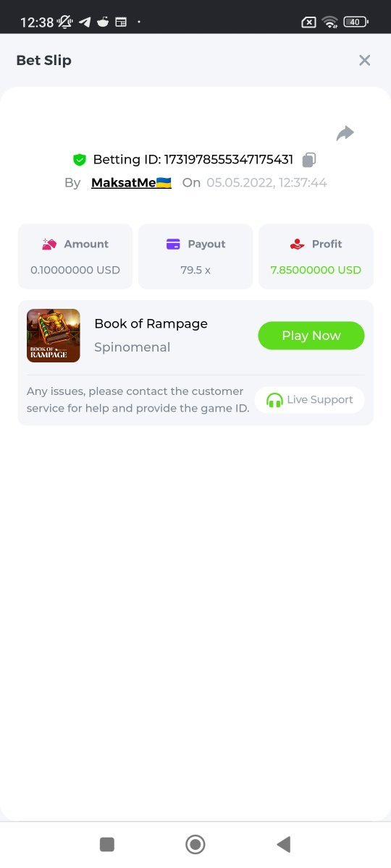Select the Book of Rampage game title
This screenshot has width=391, height=868.
[151, 323]
